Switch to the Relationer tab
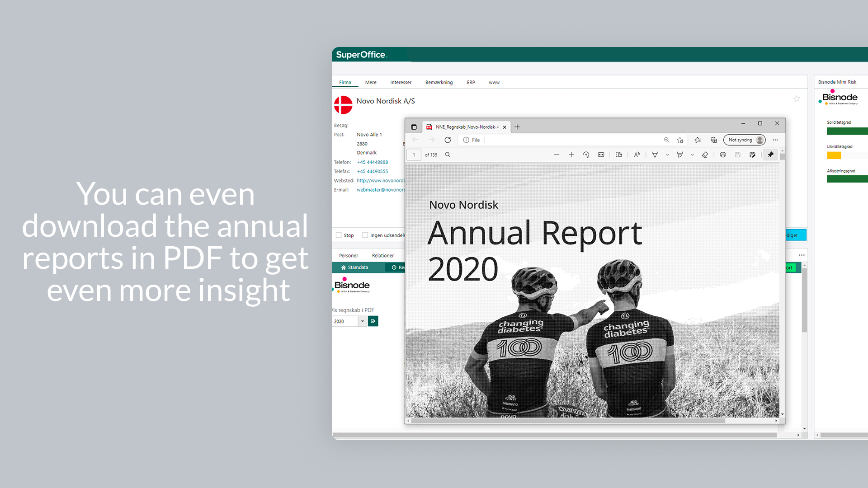Screen dimensions: 868x488 (383, 256)
